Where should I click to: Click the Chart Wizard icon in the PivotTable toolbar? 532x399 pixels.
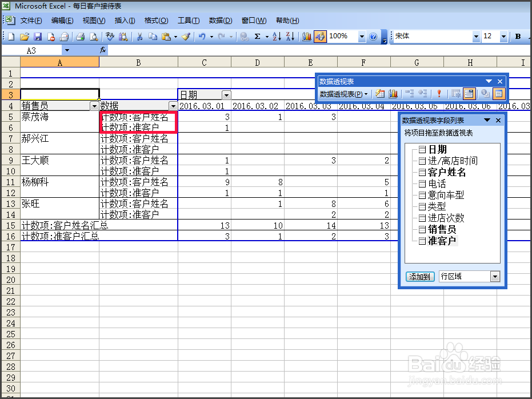point(393,94)
